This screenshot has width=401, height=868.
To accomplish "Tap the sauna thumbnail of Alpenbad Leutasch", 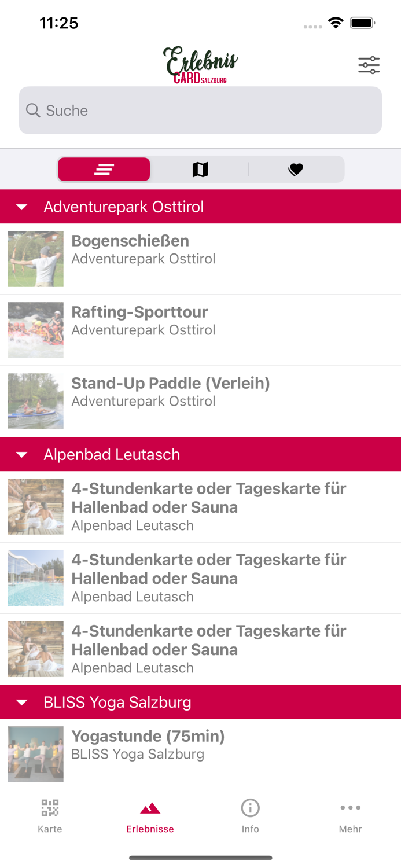I will pyautogui.click(x=35, y=506).
